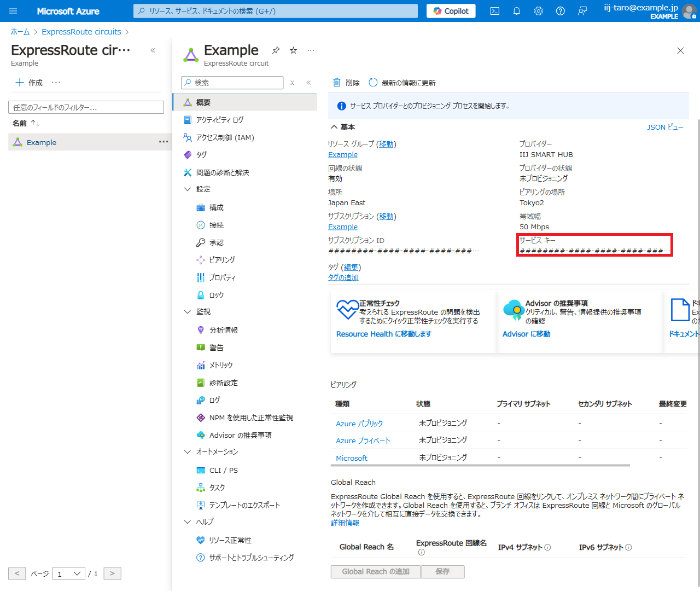Open Cloud Shell from the top bar
Viewport: 700px width, 591px height.
(x=495, y=11)
